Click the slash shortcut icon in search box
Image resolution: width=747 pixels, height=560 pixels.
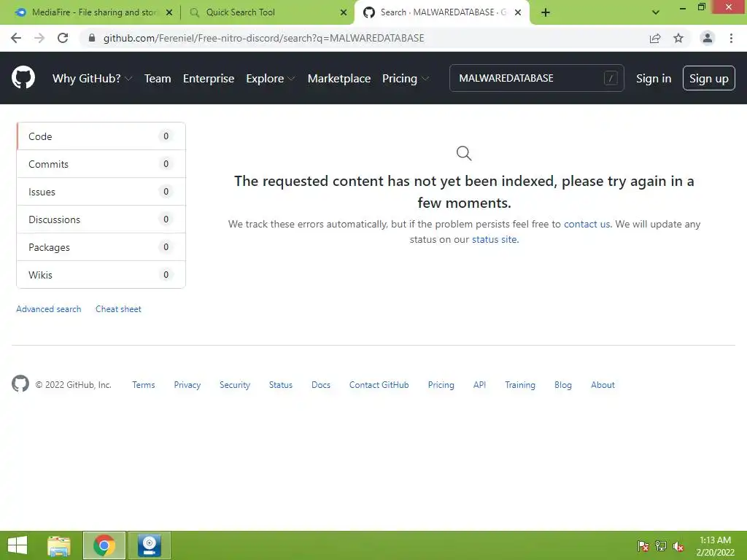pyautogui.click(x=611, y=78)
